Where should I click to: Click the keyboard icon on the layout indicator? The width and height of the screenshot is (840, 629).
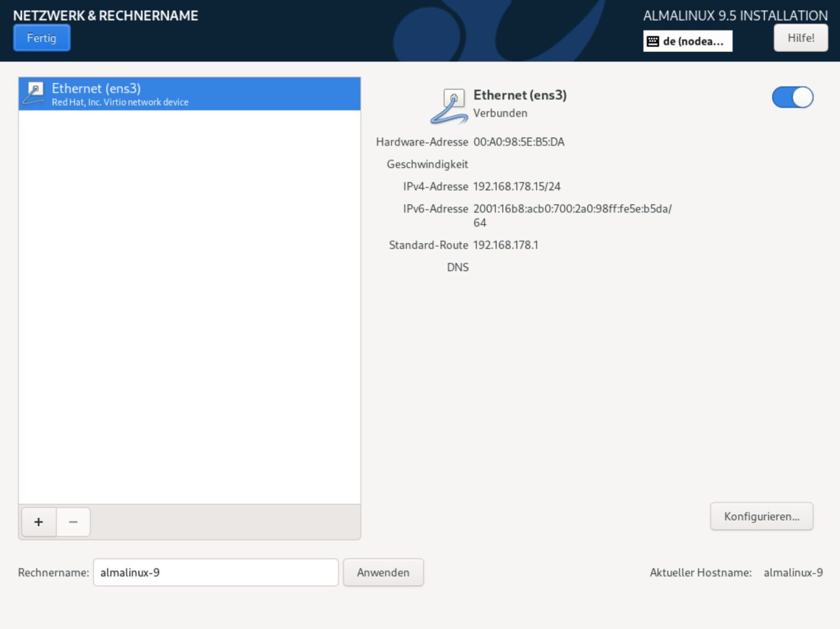coord(653,40)
